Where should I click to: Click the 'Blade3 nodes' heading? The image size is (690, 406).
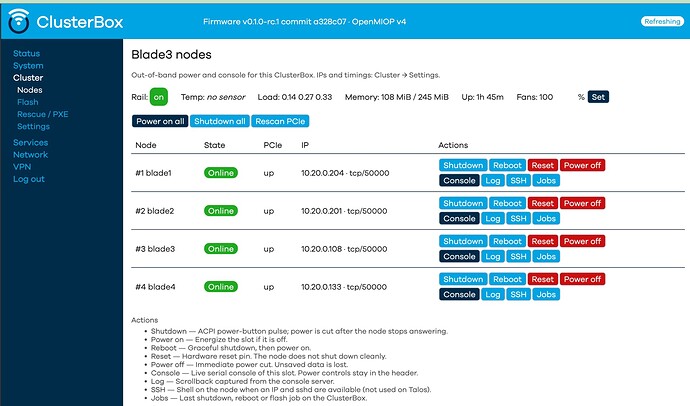point(171,55)
